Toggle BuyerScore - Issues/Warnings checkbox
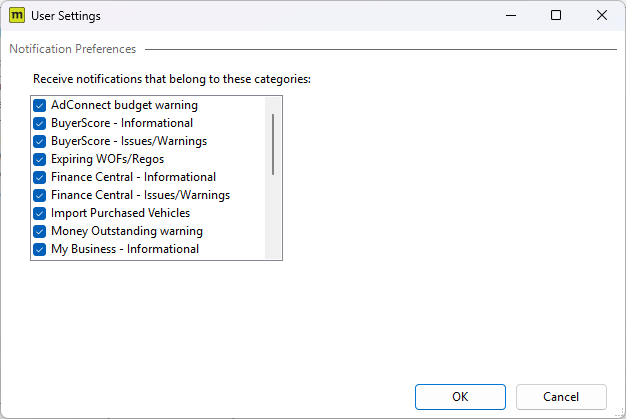The image size is (626, 419). [40, 141]
